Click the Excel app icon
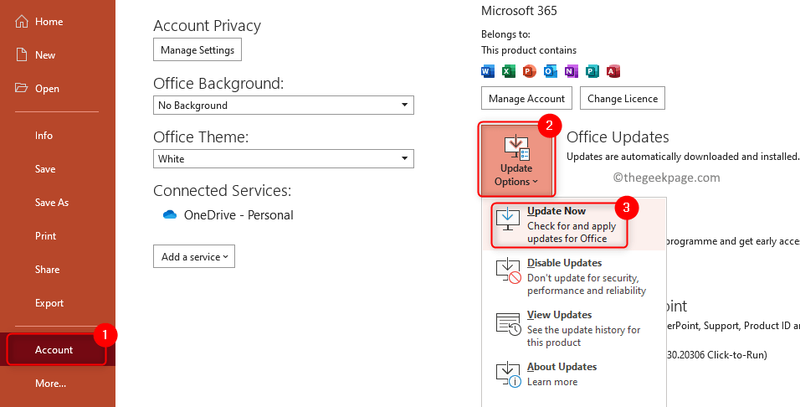This screenshot has height=407, width=800. coord(509,71)
